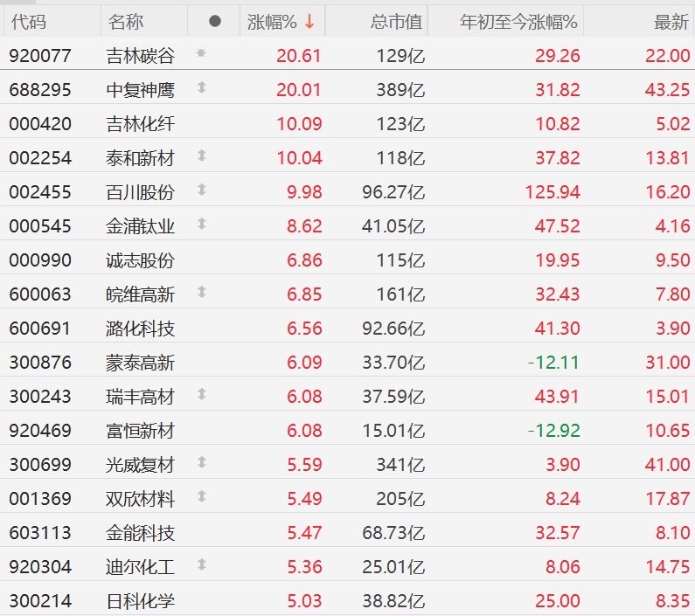
Task: Select stock code 001369
Action: [40, 500]
